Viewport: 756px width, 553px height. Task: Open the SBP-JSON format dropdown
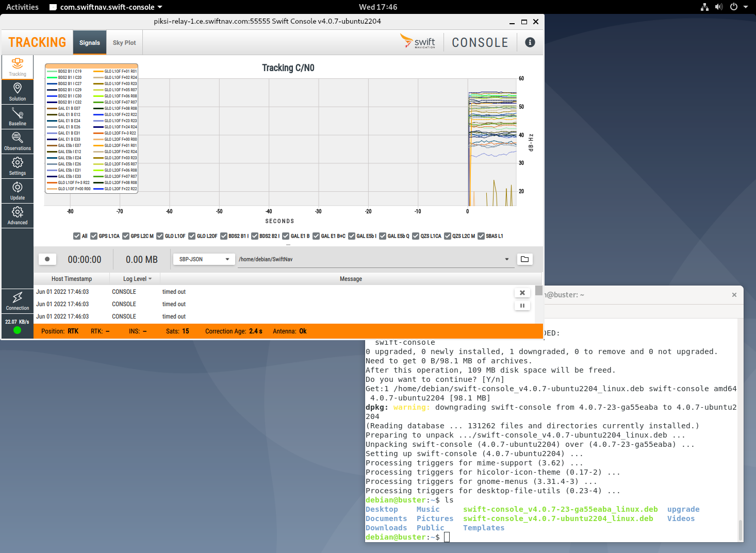tap(204, 259)
